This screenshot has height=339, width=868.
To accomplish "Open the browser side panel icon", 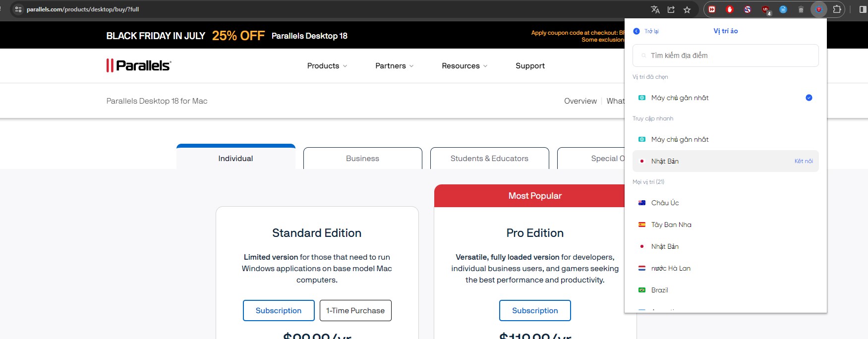I will (x=863, y=9).
